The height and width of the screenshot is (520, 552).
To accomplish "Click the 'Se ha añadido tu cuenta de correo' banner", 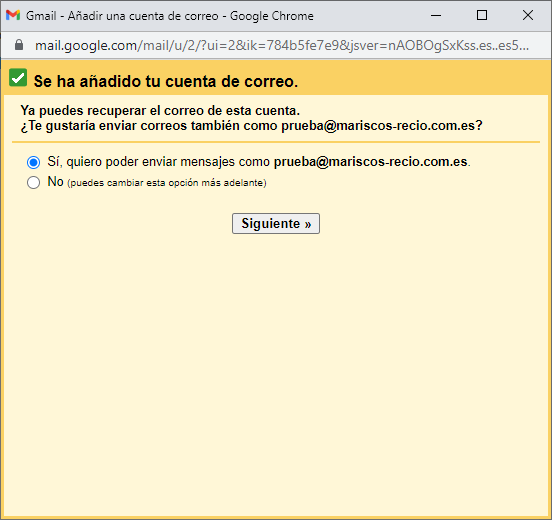I will pyautogui.click(x=166, y=81).
